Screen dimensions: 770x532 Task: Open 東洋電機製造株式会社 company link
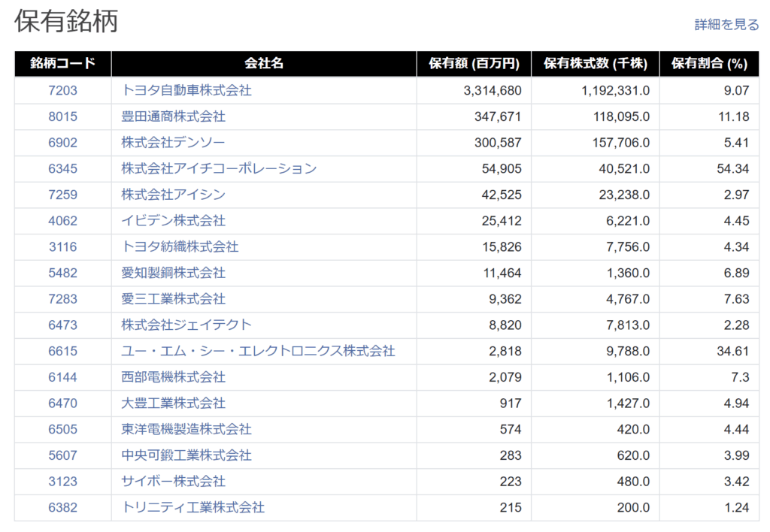coord(186,429)
